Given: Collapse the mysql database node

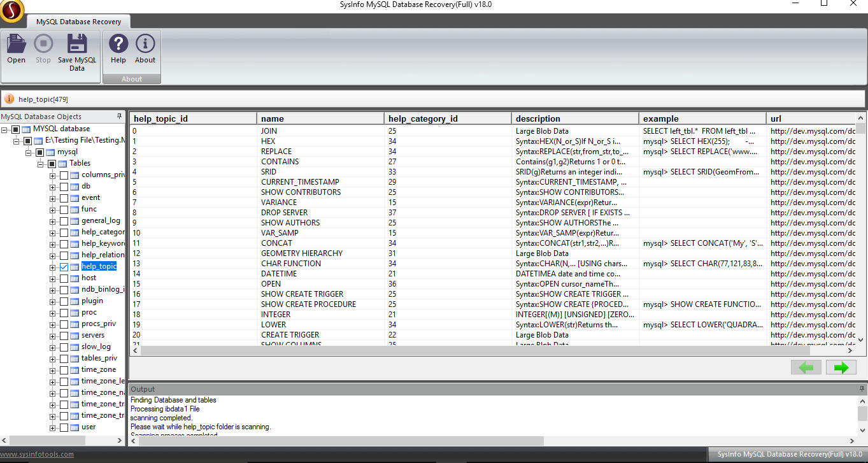Looking at the screenshot, I should click(29, 152).
